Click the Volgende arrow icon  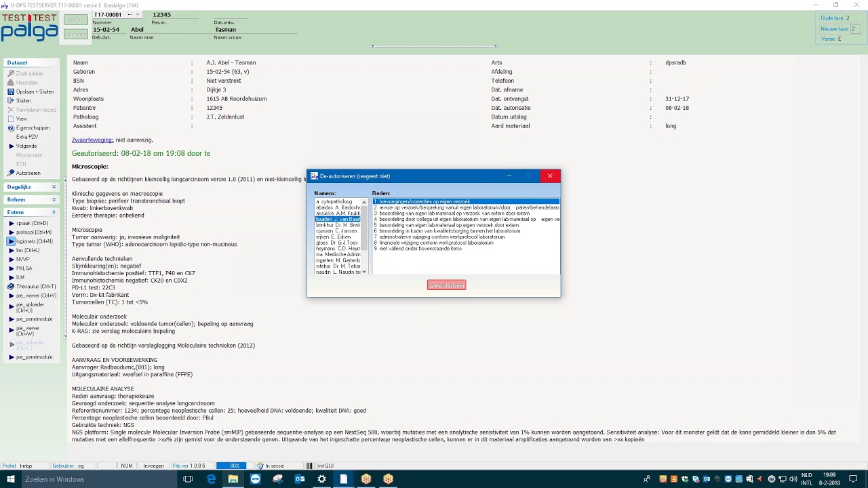10,146
